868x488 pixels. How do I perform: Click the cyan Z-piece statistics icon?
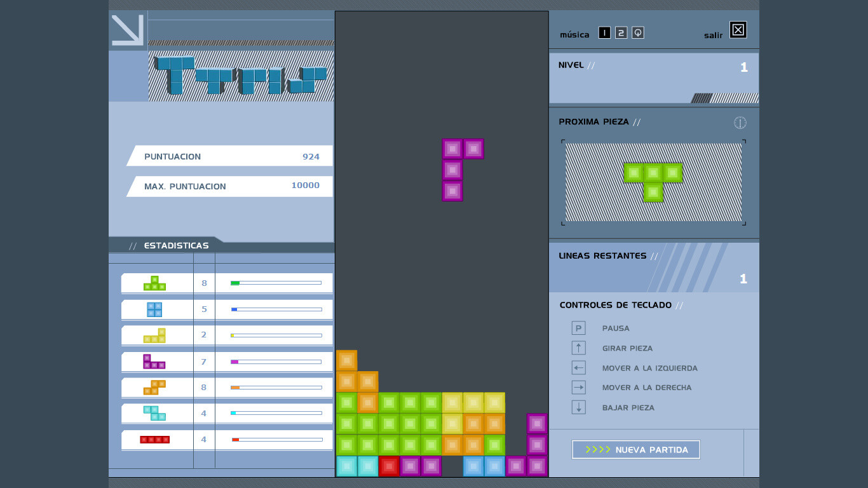pyautogui.click(x=154, y=413)
